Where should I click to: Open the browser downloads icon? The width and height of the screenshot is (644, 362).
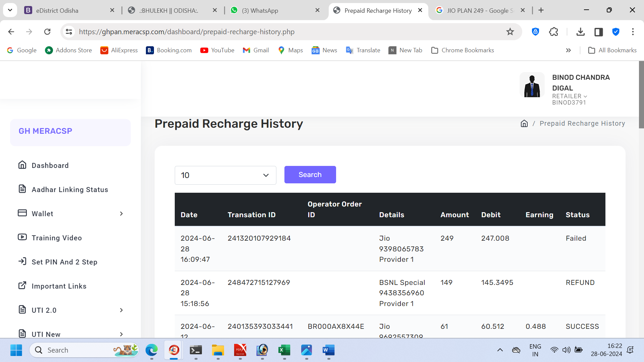580,32
